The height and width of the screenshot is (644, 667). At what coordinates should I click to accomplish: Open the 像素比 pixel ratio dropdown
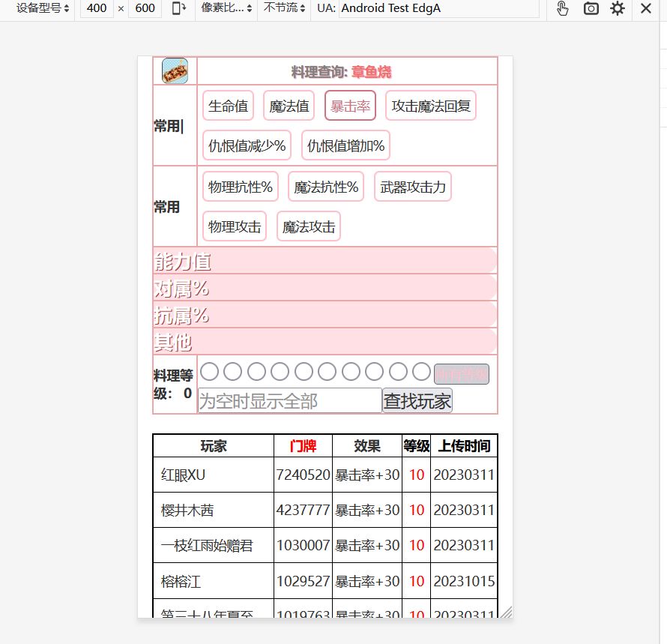tap(226, 8)
